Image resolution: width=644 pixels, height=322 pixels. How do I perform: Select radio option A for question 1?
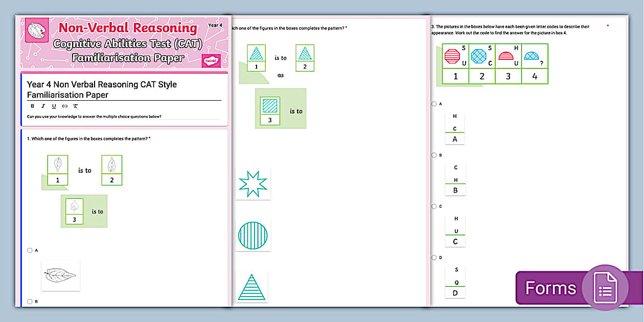coord(30,250)
